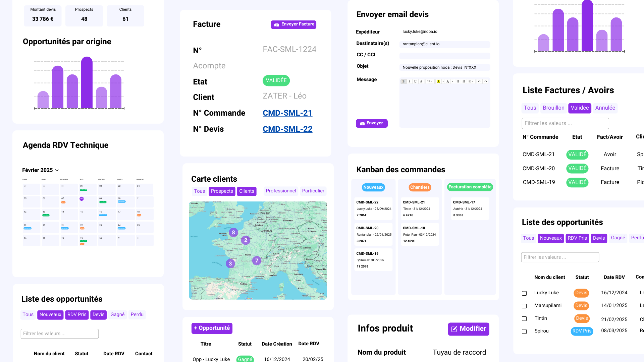Open kanban card CMD-SML-18 Peter Pan
This screenshot has height=362, width=644.
(420, 234)
